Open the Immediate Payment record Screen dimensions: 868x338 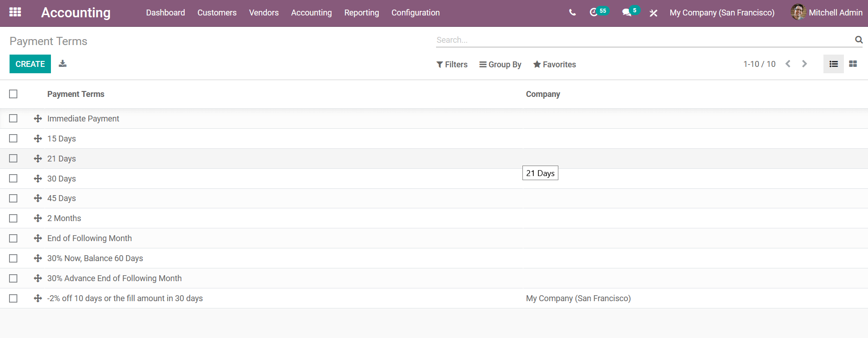click(83, 119)
